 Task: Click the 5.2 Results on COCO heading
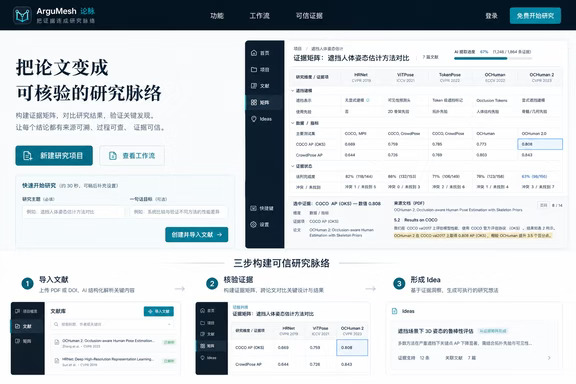[x=415, y=220]
